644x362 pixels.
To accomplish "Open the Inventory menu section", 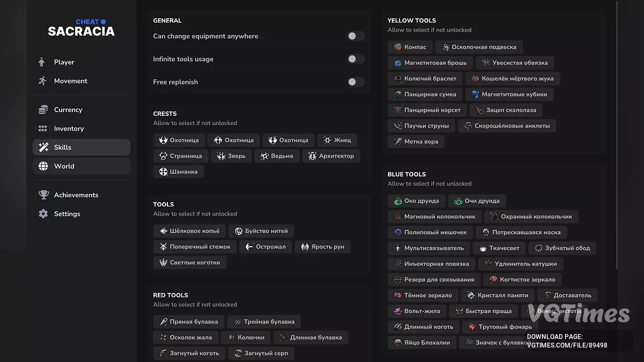I will (69, 129).
